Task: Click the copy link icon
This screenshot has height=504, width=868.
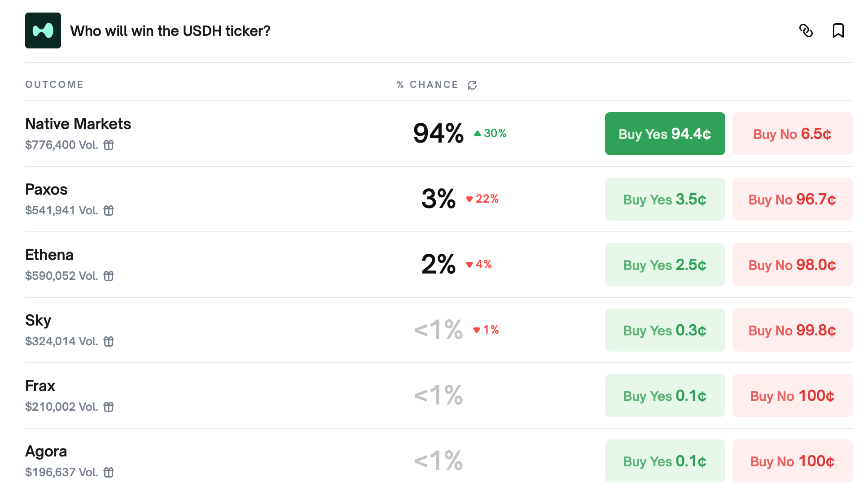Action: click(806, 30)
